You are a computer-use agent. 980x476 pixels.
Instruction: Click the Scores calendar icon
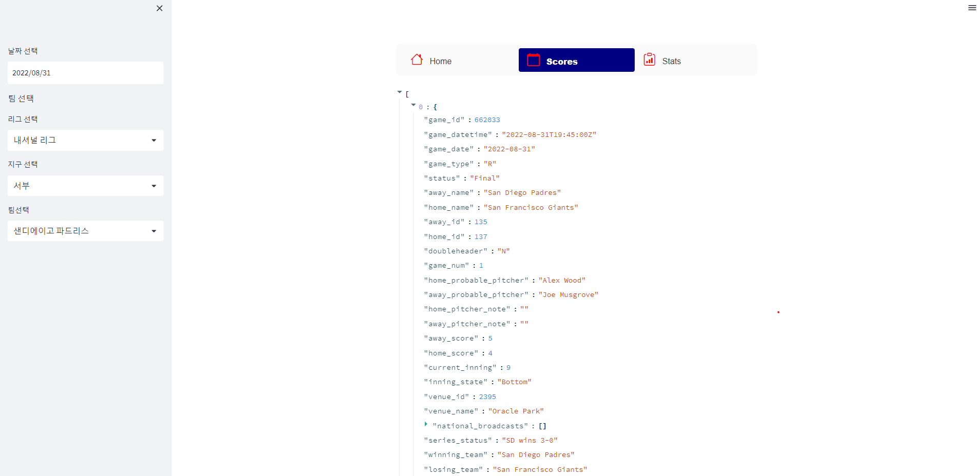[534, 60]
